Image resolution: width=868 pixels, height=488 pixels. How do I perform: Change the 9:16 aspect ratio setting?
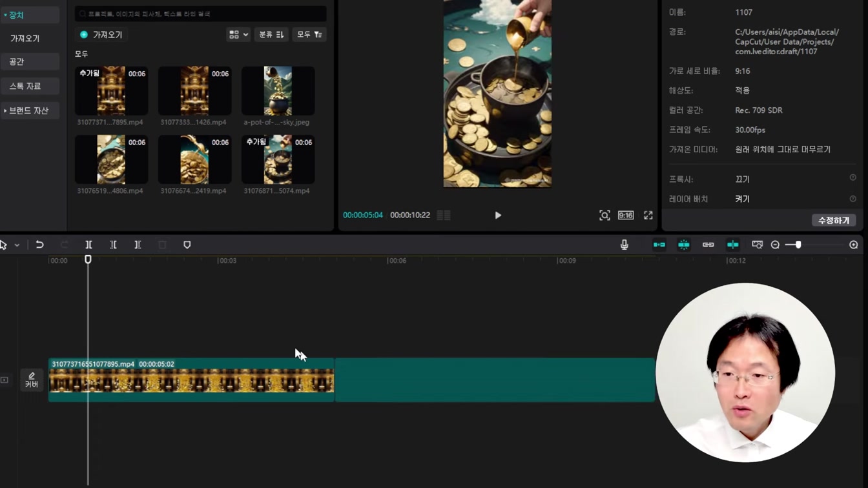625,215
